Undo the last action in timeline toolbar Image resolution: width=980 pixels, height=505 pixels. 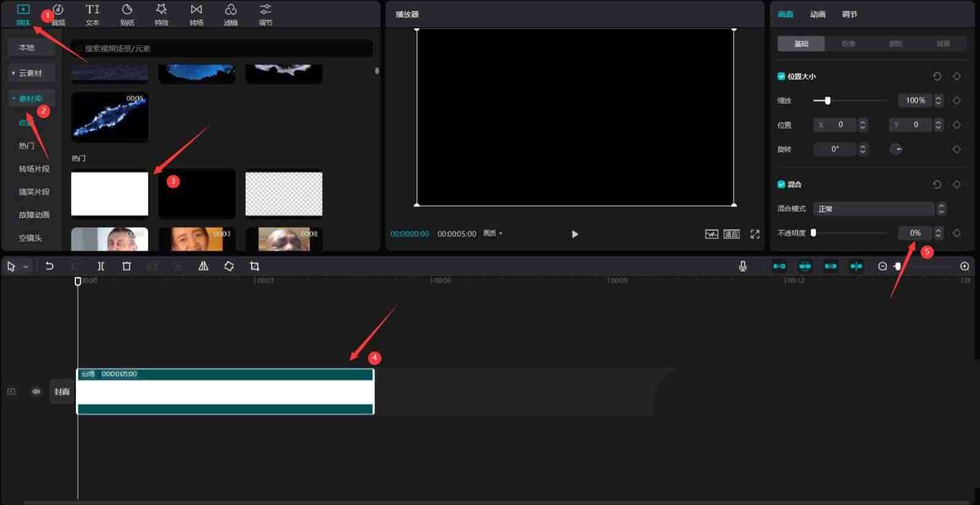click(50, 266)
